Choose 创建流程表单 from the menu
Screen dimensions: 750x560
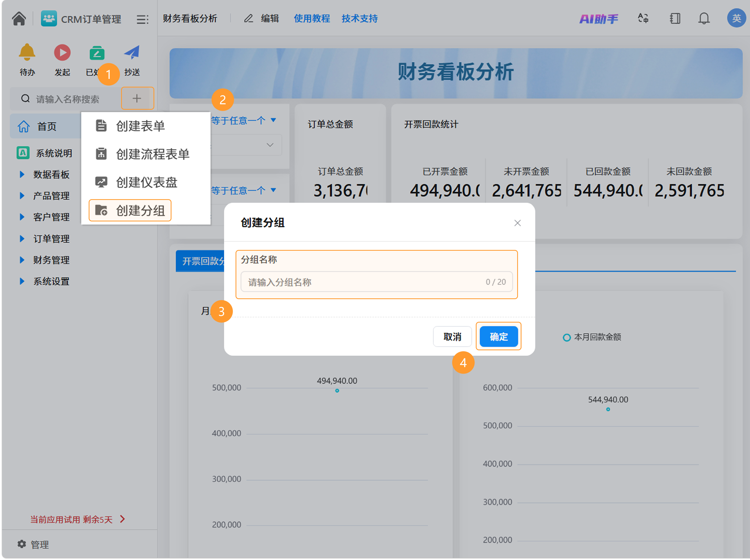[142, 154]
